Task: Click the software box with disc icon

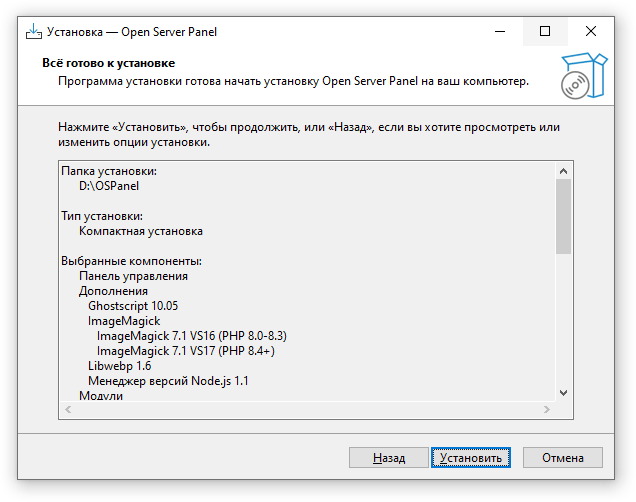Action: [x=584, y=76]
